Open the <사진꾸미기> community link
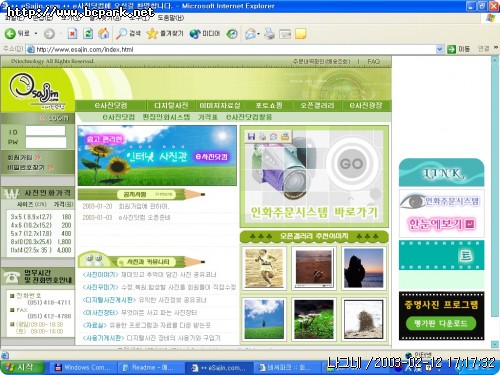Viewport: 500px width, 375px height. [100, 287]
